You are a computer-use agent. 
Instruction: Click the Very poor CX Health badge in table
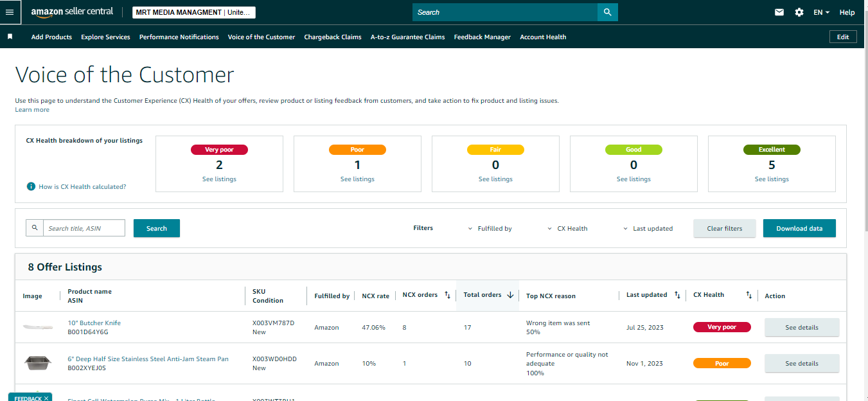[x=722, y=327]
